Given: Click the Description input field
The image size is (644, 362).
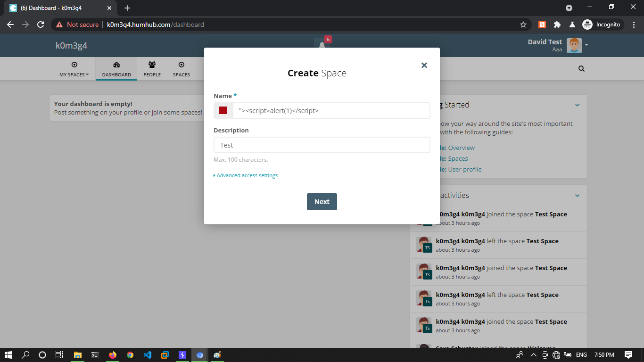Looking at the screenshot, I should coord(322,145).
